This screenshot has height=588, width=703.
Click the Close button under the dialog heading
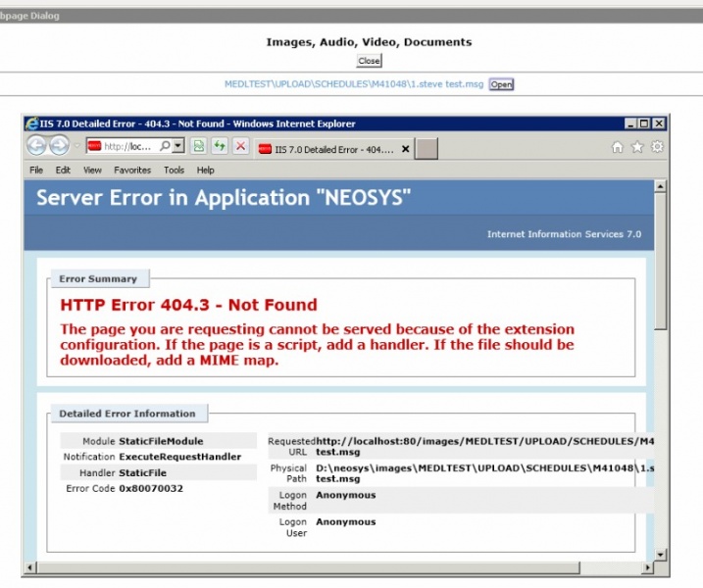click(x=369, y=61)
